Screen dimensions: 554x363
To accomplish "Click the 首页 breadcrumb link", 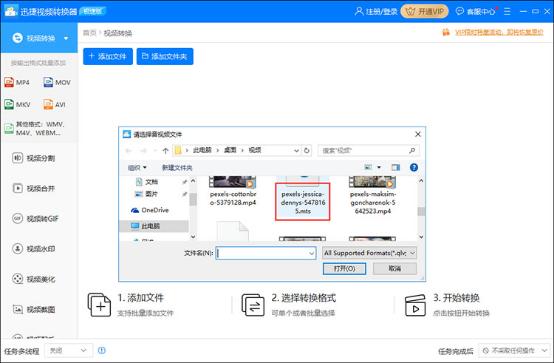I will 89,33.
